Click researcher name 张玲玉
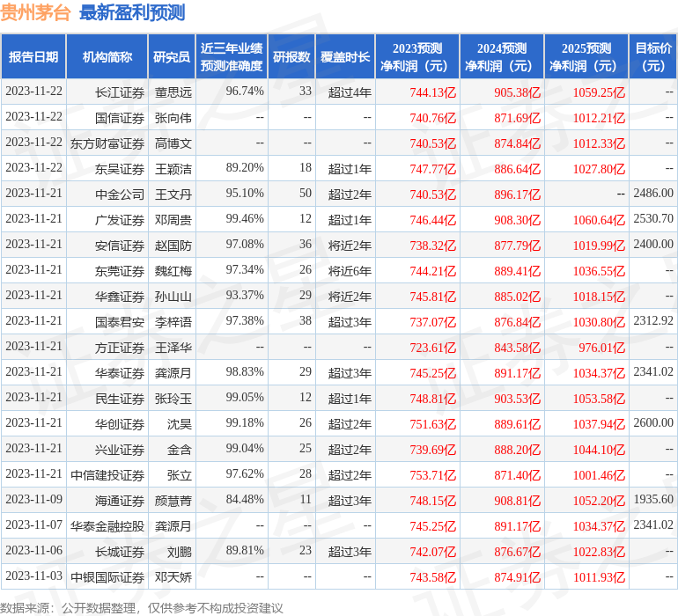 tap(173, 398)
